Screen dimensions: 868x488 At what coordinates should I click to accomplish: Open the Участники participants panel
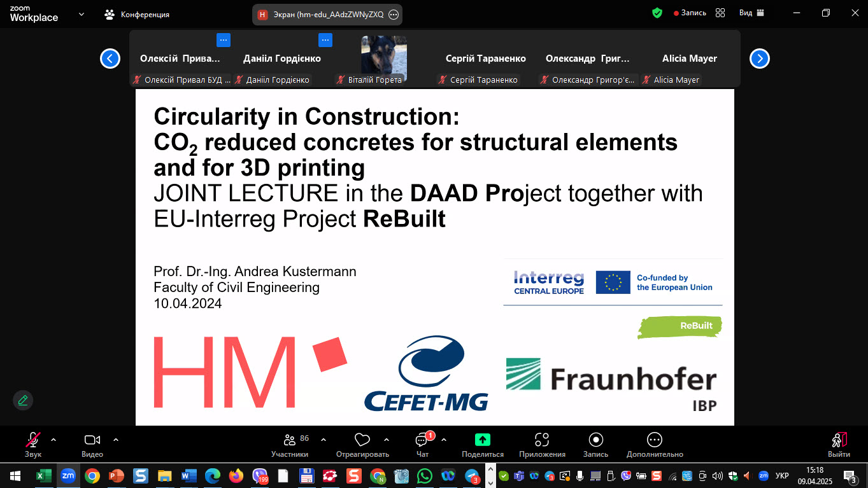click(290, 445)
